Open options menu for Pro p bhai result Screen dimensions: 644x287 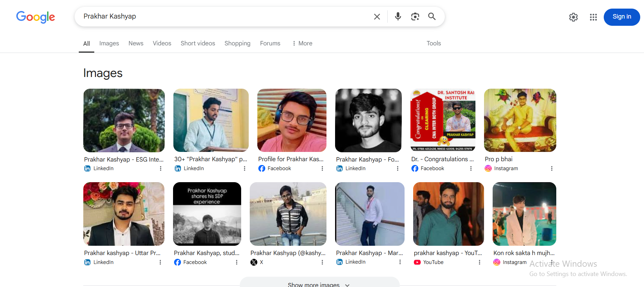(x=551, y=168)
